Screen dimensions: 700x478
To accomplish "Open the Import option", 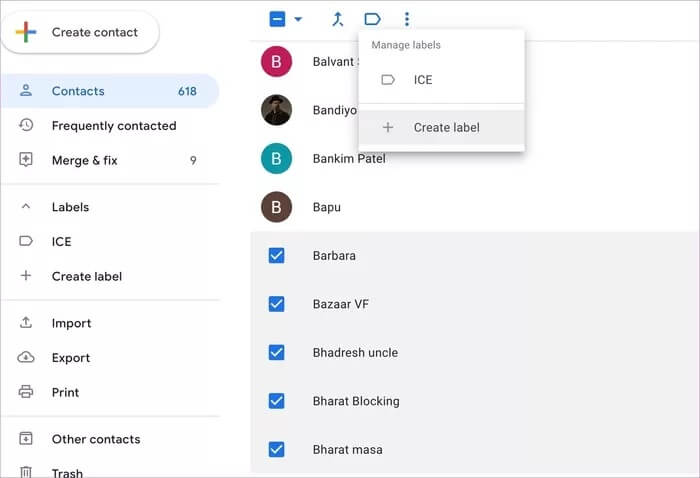I will pyautogui.click(x=110, y=323).
